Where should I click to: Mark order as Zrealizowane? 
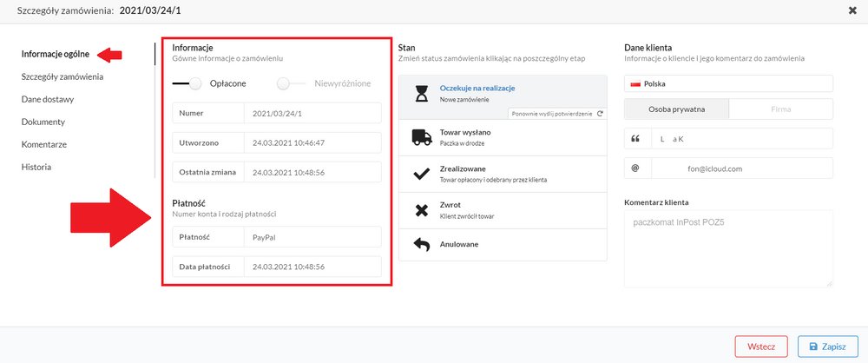pos(503,174)
